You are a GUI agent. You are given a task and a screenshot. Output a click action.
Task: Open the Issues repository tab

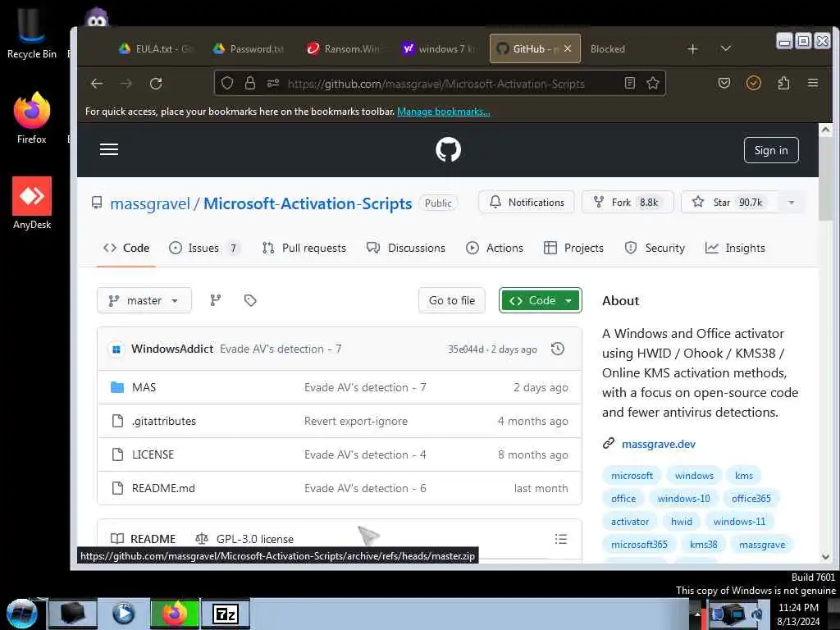tap(203, 248)
